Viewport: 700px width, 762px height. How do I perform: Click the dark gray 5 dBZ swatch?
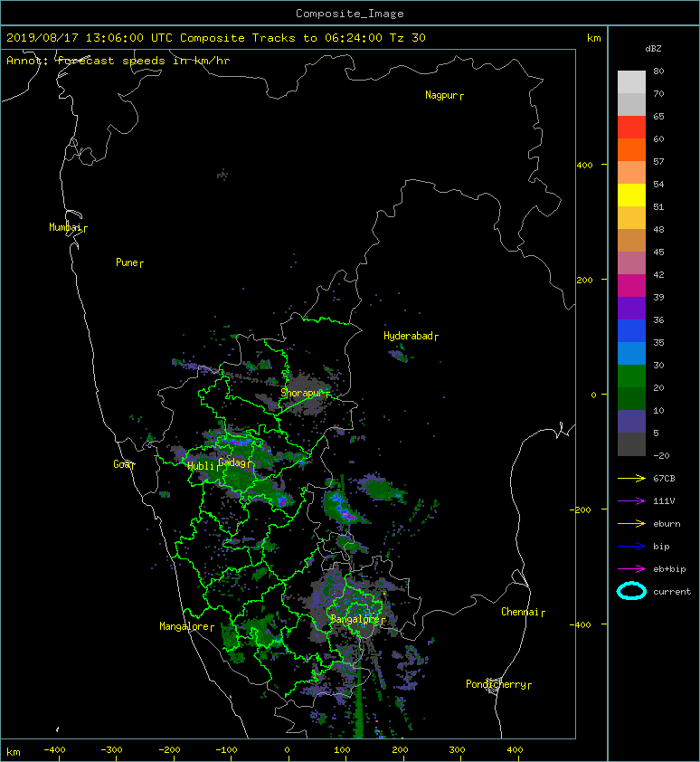pyautogui.click(x=631, y=444)
